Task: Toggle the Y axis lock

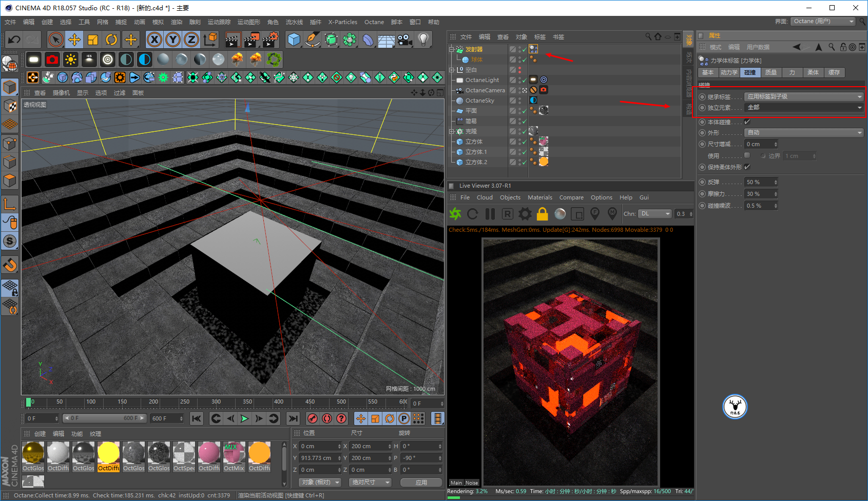Action: 173,39
